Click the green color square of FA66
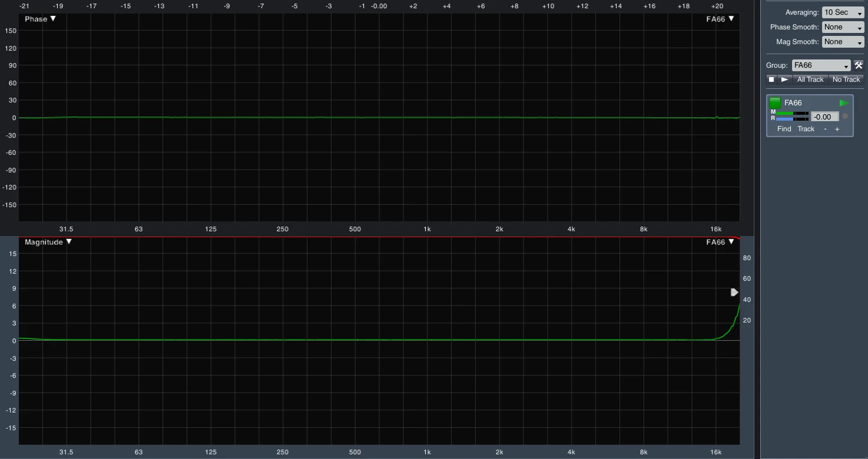868x459 pixels. point(775,103)
